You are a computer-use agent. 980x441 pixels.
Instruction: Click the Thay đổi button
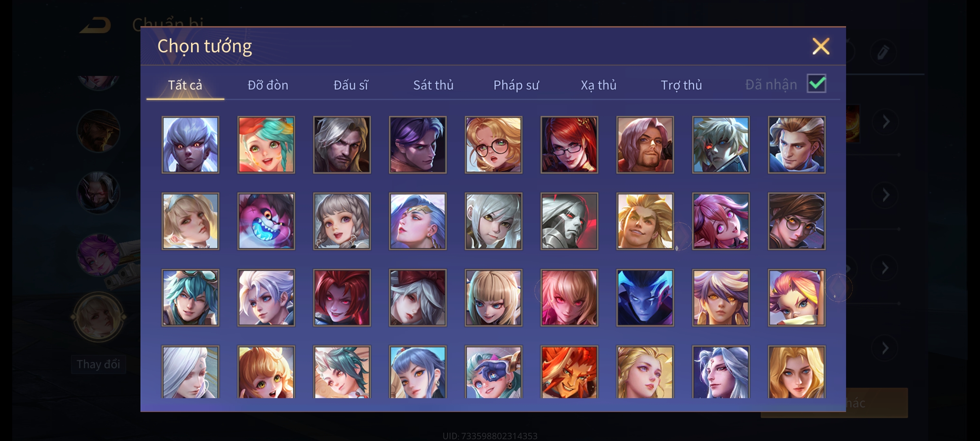click(98, 364)
